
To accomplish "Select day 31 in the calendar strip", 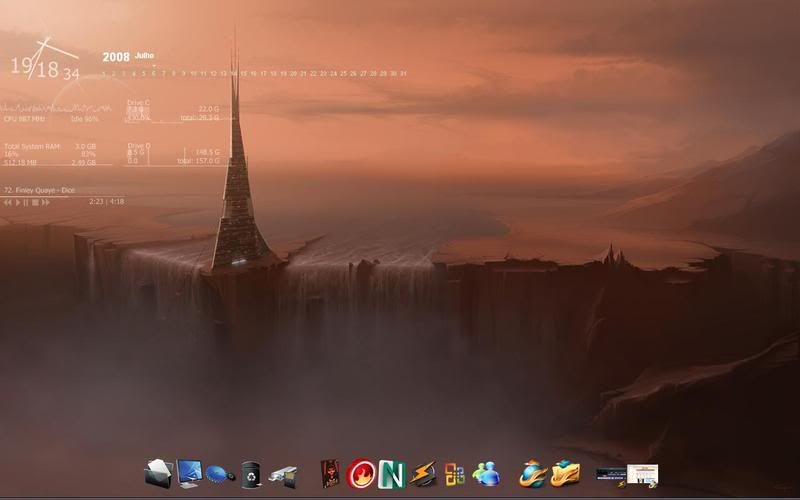I will [x=403, y=73].
